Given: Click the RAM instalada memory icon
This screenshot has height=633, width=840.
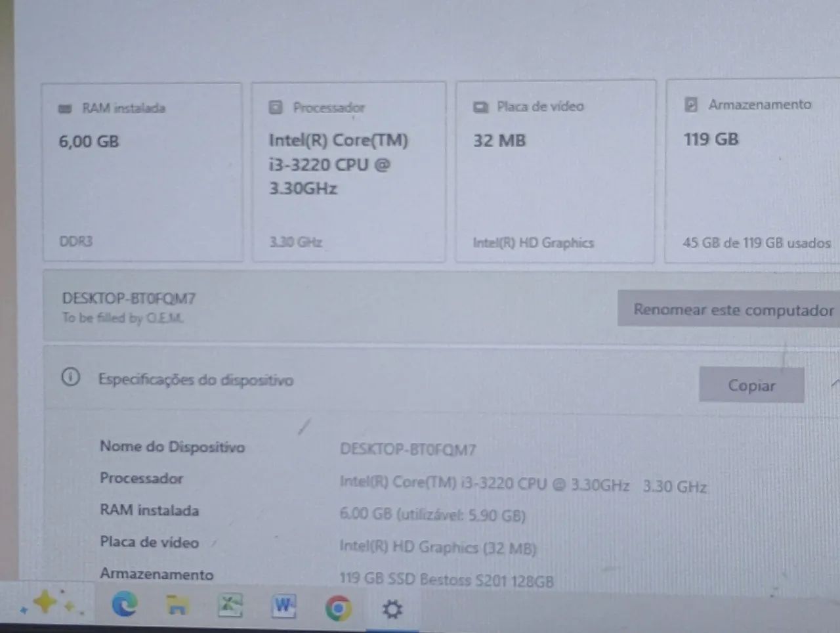Looking at the screenshot, I should [x=64, y=108].
